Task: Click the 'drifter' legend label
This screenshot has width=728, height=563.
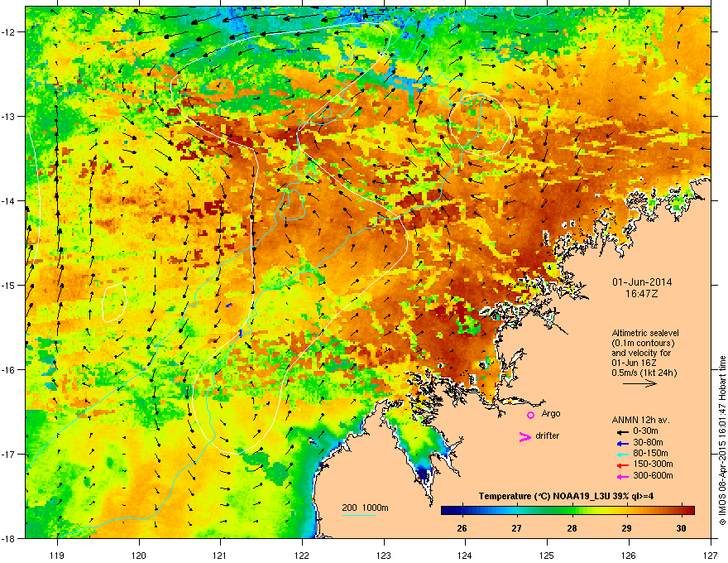Action: [548, 435]
